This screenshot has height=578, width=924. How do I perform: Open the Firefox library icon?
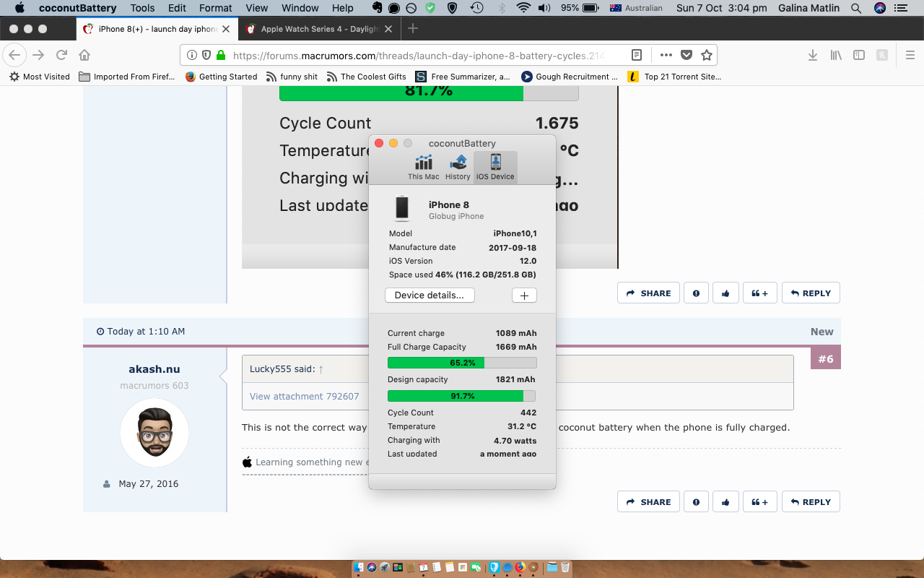coord(836,55)
